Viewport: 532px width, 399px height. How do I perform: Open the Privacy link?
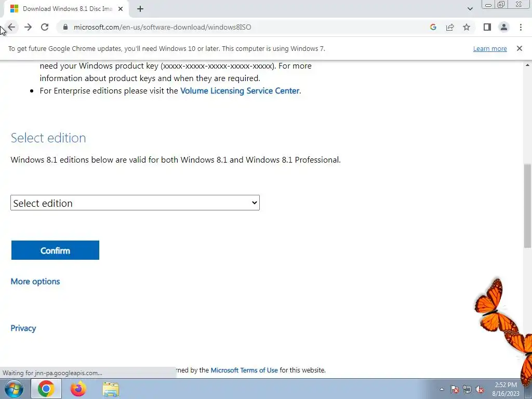[23, 328]
